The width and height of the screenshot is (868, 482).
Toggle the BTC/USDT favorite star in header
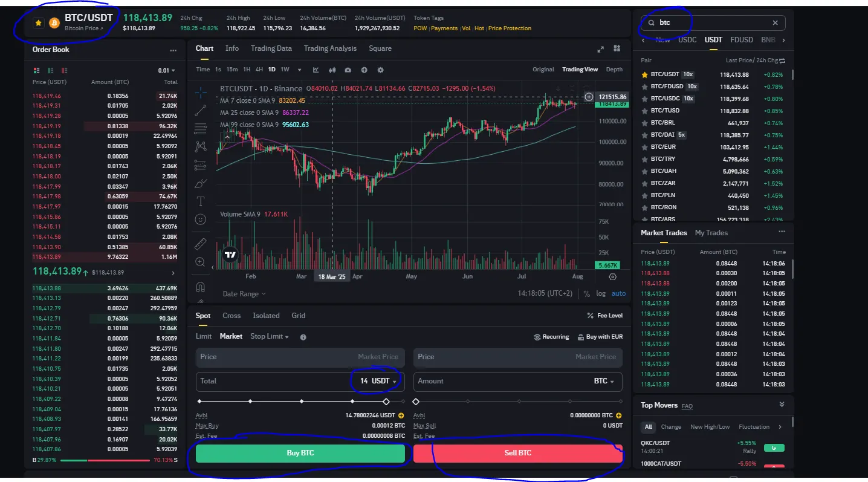pyautogui.click(x=39, y=23)
